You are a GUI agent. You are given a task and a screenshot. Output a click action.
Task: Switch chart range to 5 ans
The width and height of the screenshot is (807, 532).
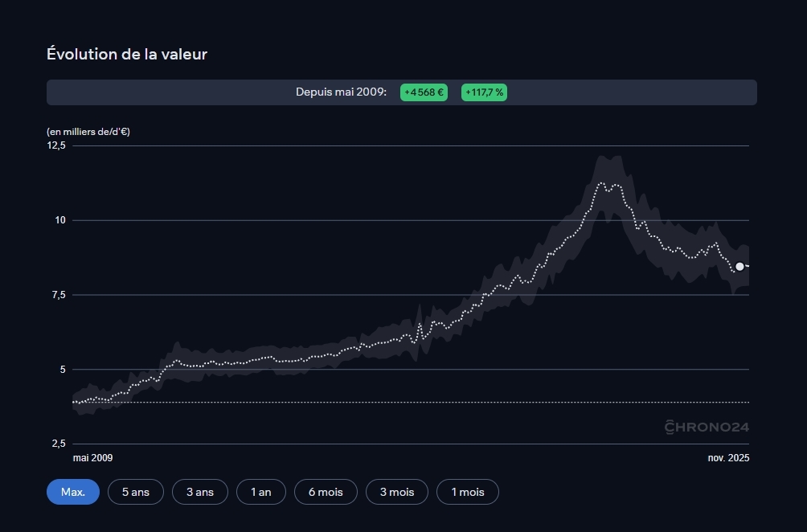click(136, 492)
